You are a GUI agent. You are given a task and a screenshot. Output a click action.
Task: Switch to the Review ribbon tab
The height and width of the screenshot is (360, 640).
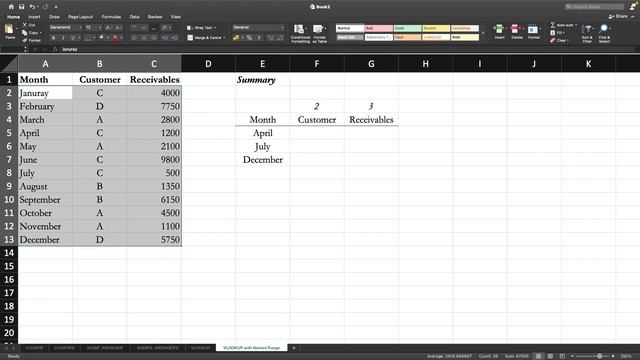pos(155,17)
